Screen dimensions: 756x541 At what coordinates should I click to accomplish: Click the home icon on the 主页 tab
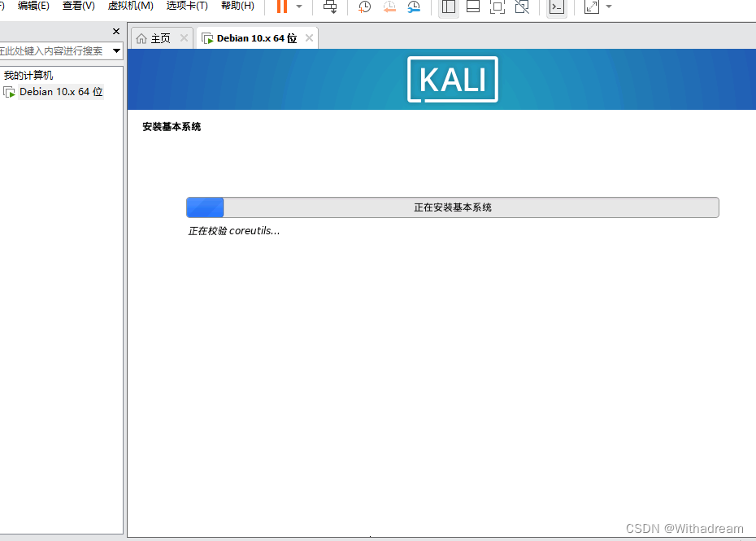[x=141, y=38]
